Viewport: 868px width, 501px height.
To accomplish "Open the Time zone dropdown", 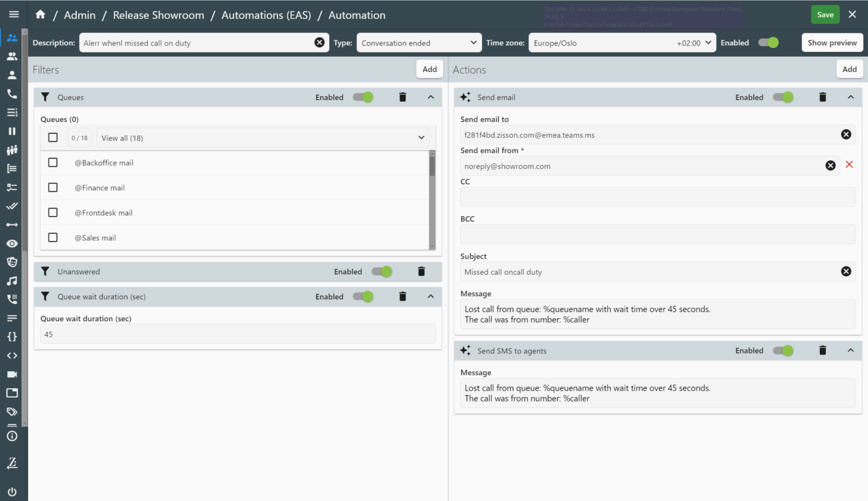I will pos(622,43).
